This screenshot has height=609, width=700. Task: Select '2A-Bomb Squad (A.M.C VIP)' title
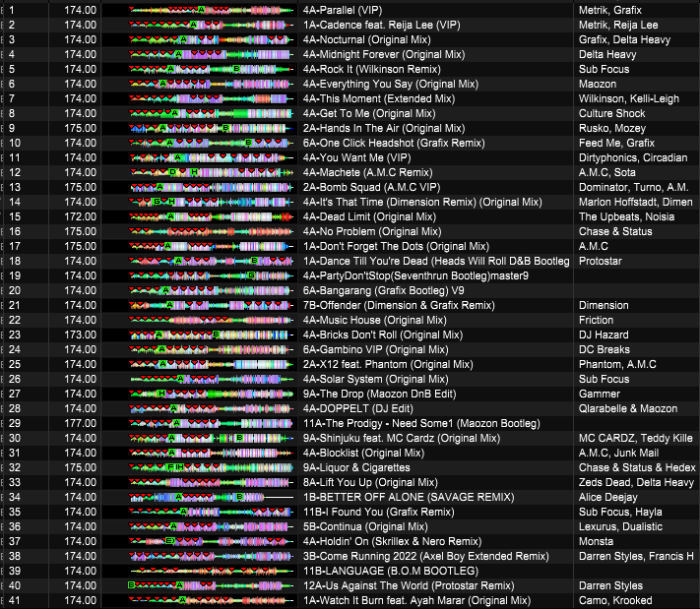coord(371,187)
